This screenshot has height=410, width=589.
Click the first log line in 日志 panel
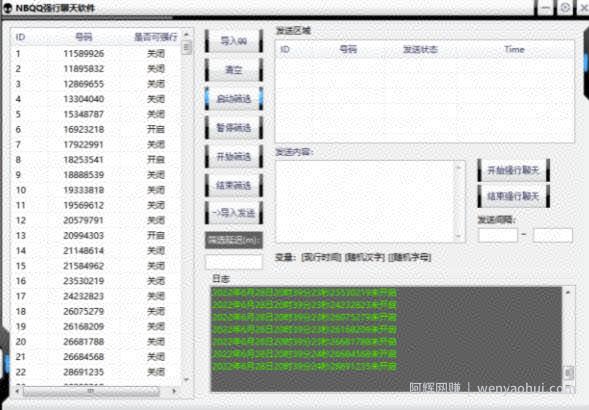[304, 292]
